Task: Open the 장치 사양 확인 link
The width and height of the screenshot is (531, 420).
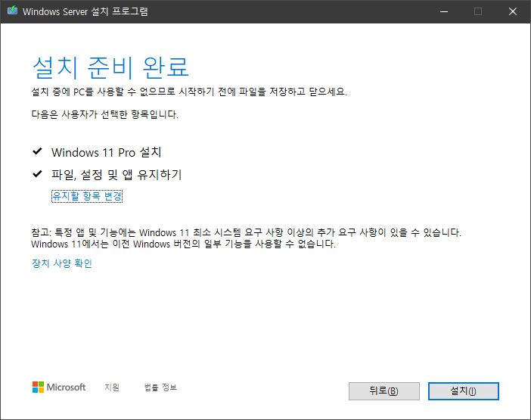Action: (62, 263)
